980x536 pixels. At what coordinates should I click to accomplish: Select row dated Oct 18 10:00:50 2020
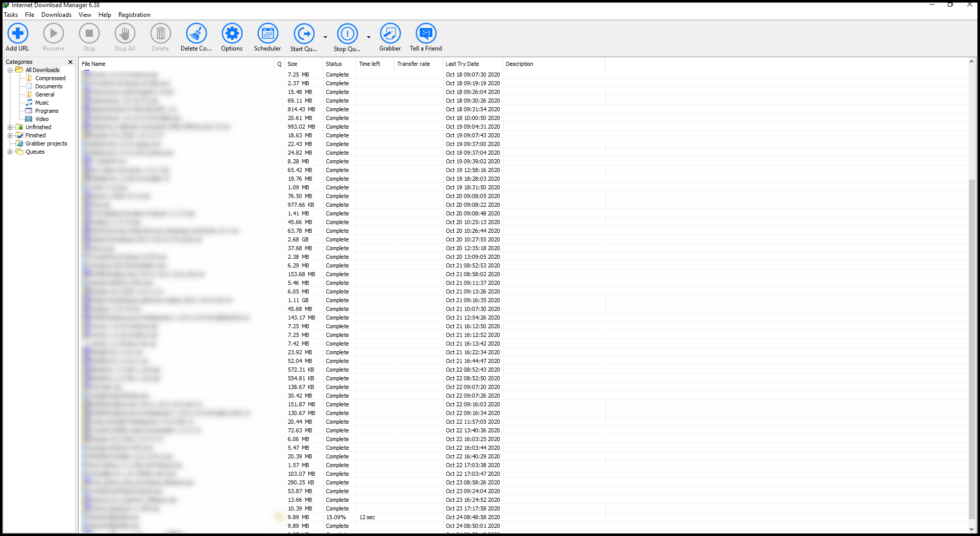click(524, 118)
